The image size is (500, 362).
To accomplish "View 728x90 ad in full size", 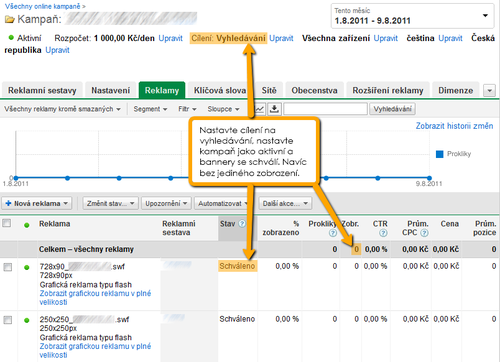I will [x=95, y=298].
